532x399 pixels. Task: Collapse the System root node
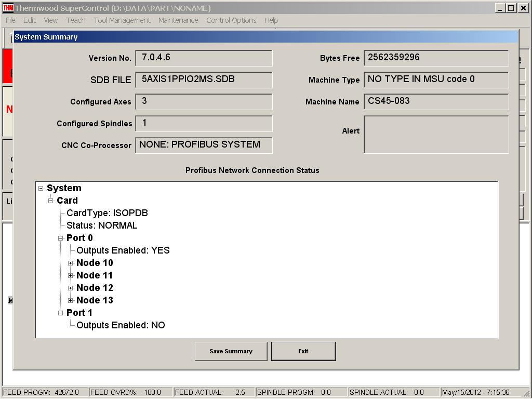tap(41, 189)
